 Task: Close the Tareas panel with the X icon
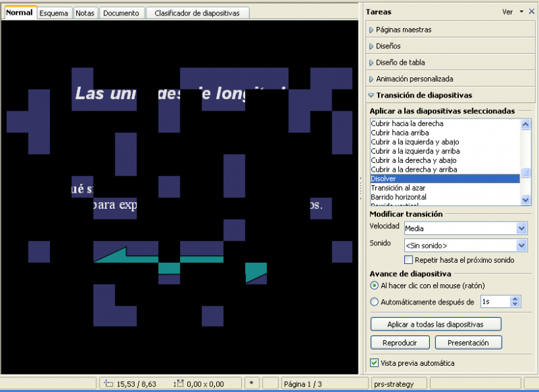pos(531,11)
